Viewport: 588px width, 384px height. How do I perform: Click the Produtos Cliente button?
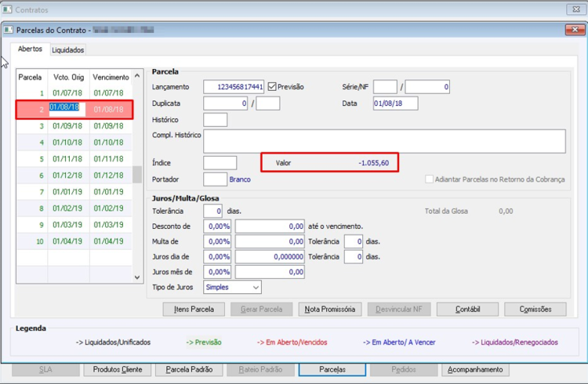[x=118, y=370]
